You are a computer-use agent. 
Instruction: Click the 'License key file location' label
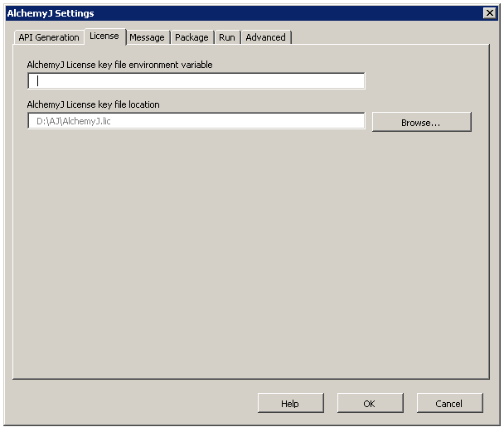click(x=93, y=104)
